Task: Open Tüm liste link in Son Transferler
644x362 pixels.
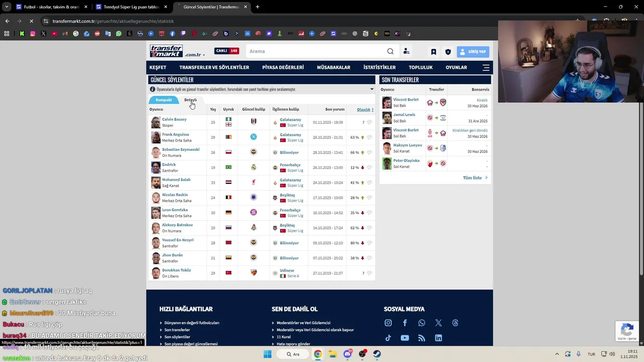Action: 475,178
